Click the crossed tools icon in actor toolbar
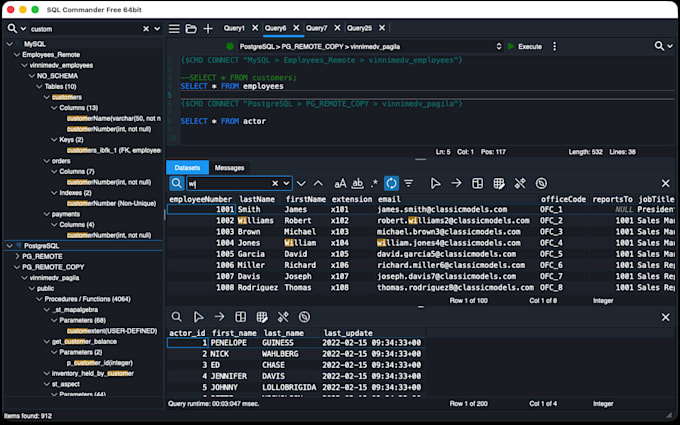680x425 pixels. pyautogui.click(x=283, y=317)
